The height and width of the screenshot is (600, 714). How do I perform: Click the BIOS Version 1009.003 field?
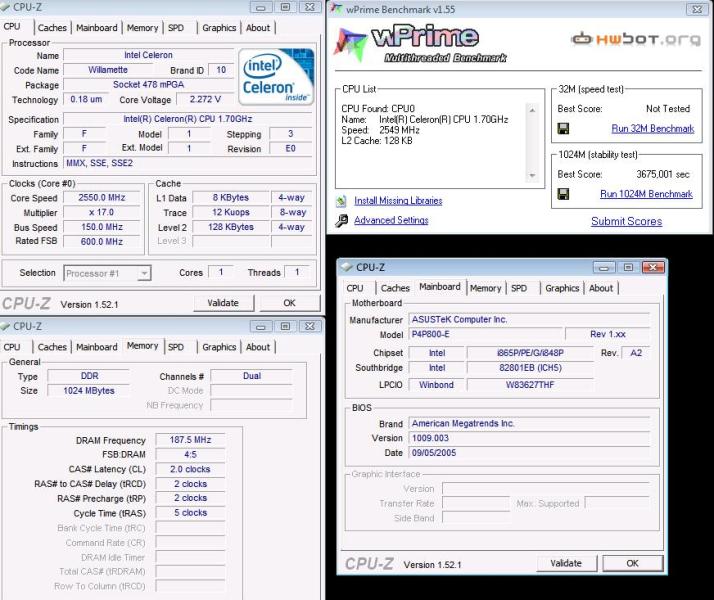529,438
